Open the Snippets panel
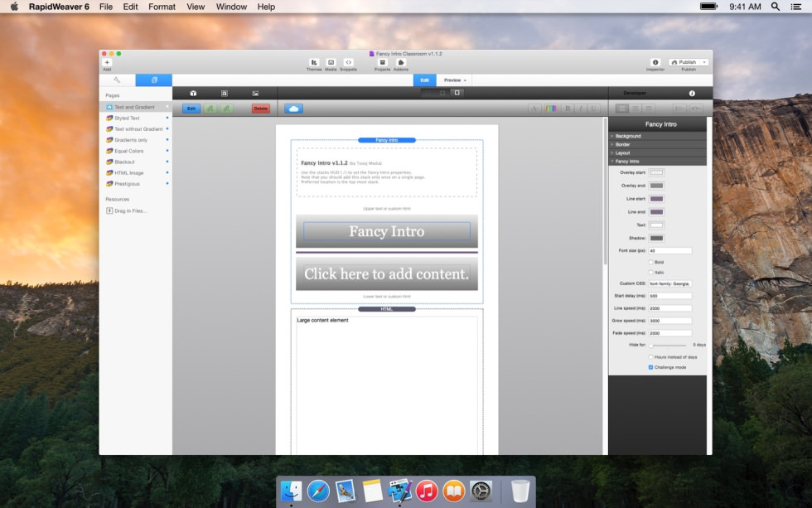The image size is (812, 508). click(349, 62)
